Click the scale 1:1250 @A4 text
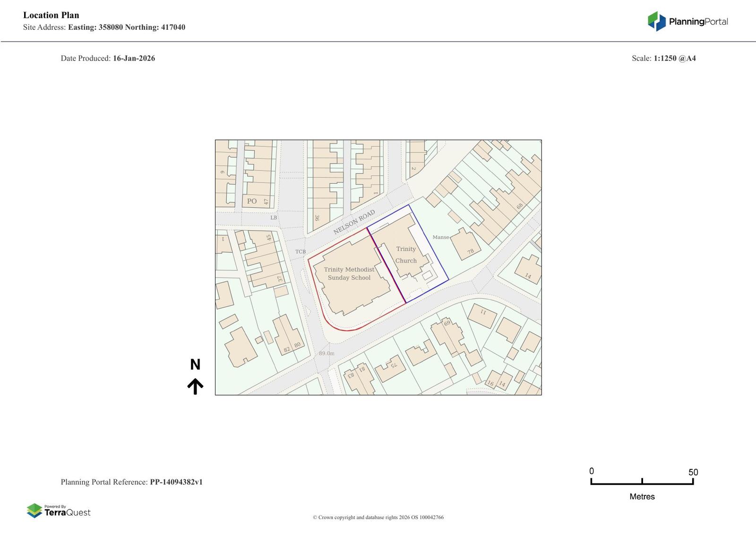 [674, 58]
